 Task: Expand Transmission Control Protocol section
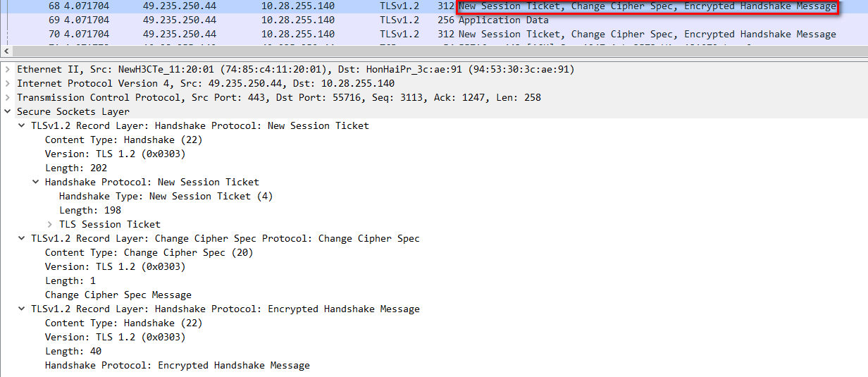pos(7,97)
